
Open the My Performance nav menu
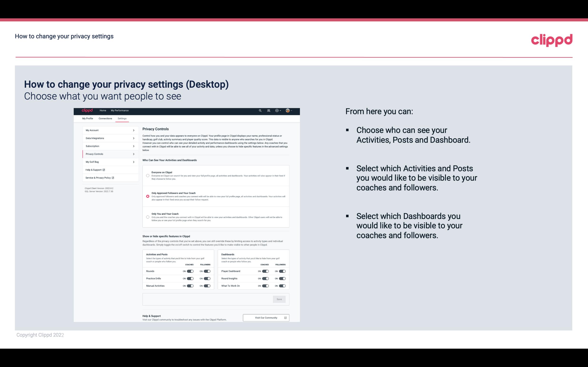point(120,110)
